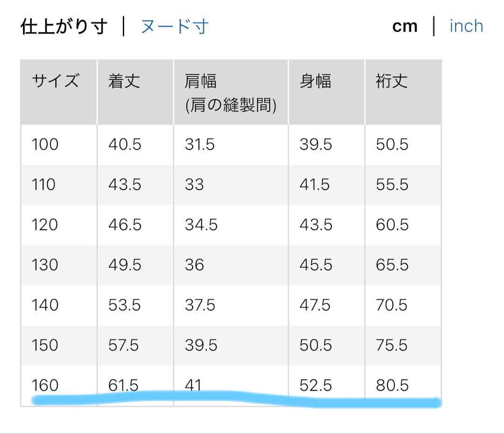Click the 肩幅 (肩の縫製間) column header
504x434 pixels.
click(231, 93)
